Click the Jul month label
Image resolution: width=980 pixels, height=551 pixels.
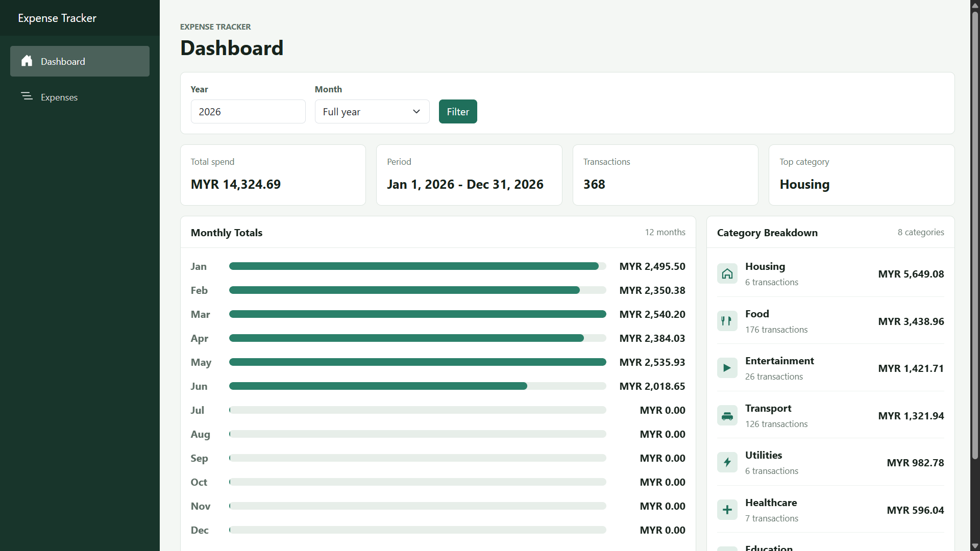198,410
